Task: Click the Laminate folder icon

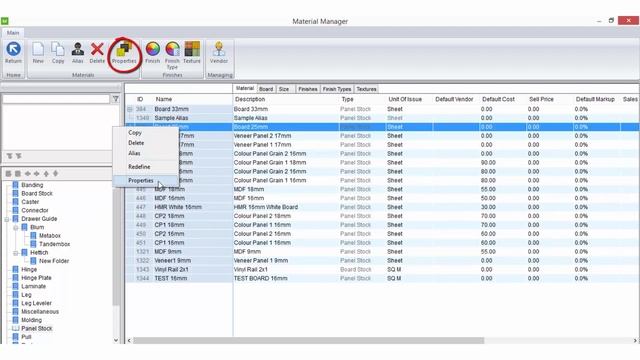Action: click(16, 286)
